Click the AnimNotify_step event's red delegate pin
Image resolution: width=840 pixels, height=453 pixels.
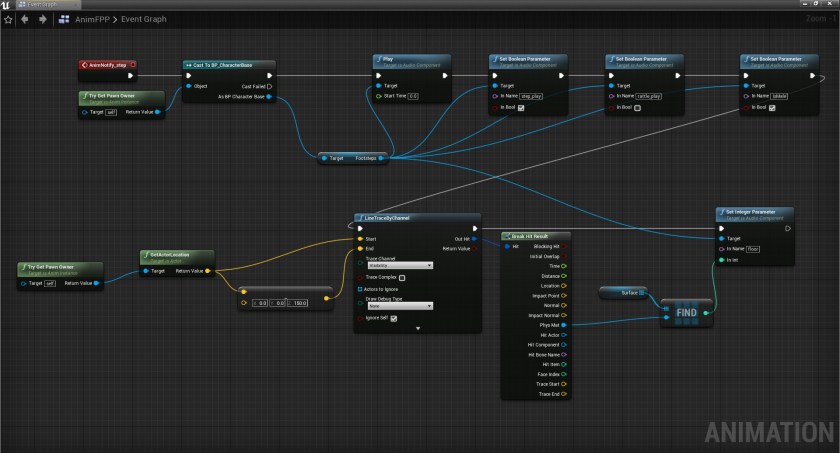point(131,64)
